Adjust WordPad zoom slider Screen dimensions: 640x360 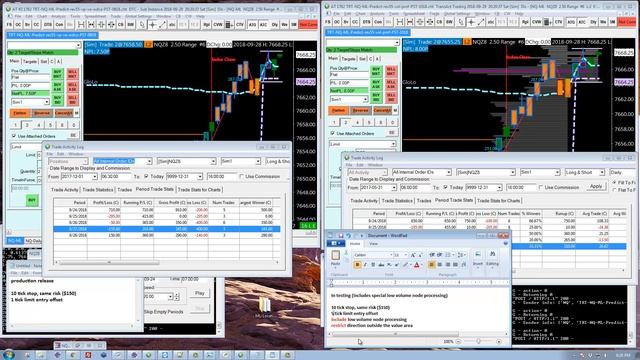(x=478, y=342)
